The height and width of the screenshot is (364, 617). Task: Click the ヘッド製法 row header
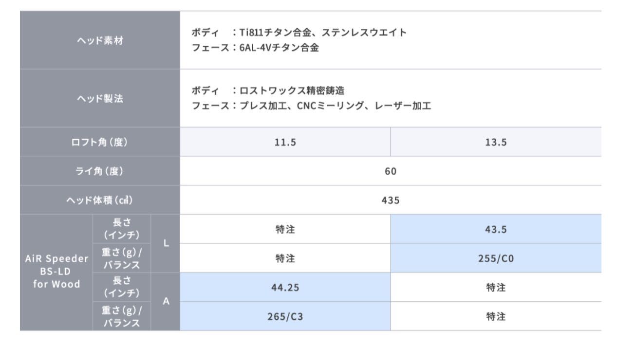[x=99, y=99]
